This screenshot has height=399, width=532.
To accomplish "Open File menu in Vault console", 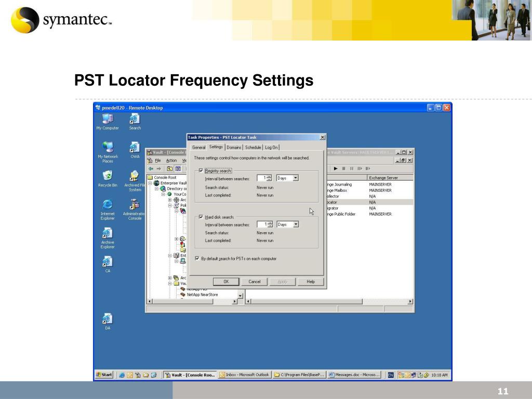I will (158, 161).
